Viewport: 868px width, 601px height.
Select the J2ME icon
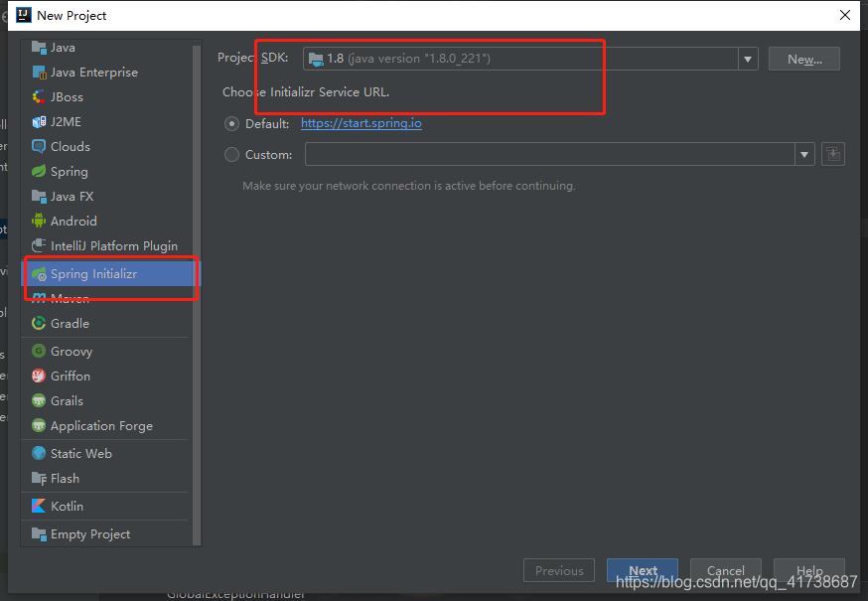[x=39, y=122]
